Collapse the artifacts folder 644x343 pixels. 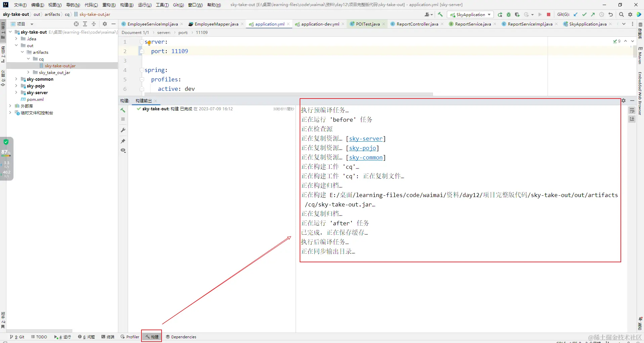(x=22, y=52)
